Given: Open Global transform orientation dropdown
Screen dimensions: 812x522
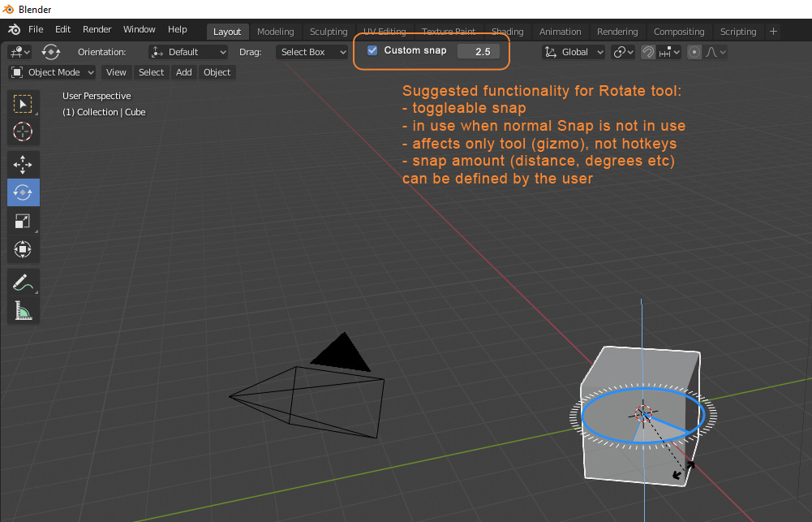Looking at the screenshot, I should (x=574, y=52).
